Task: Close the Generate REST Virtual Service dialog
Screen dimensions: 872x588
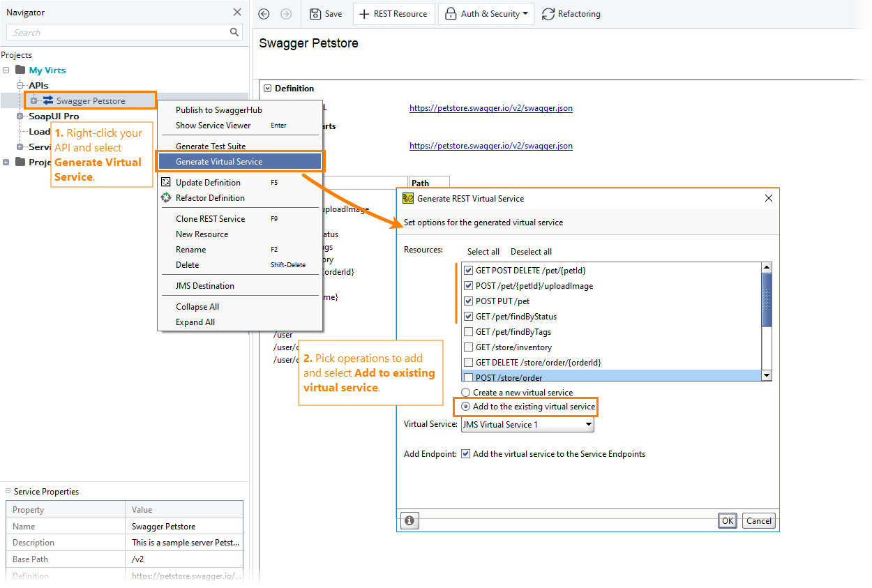Action: tap(769, 198)
